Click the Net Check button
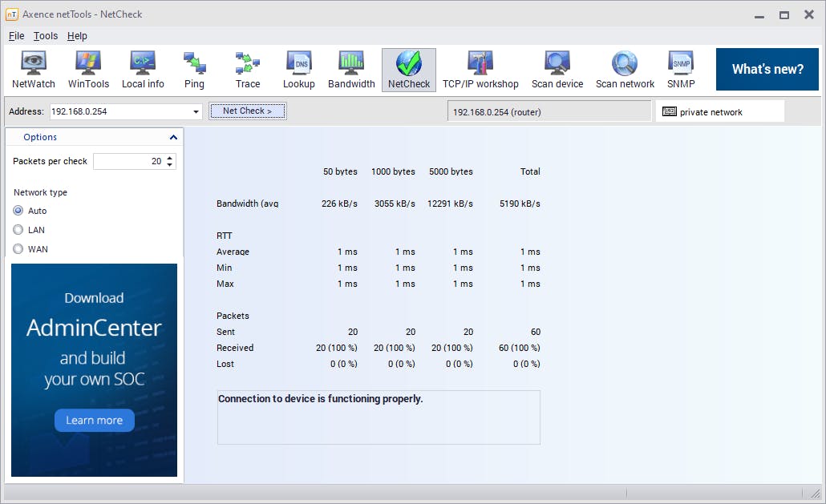 [248, 111]
